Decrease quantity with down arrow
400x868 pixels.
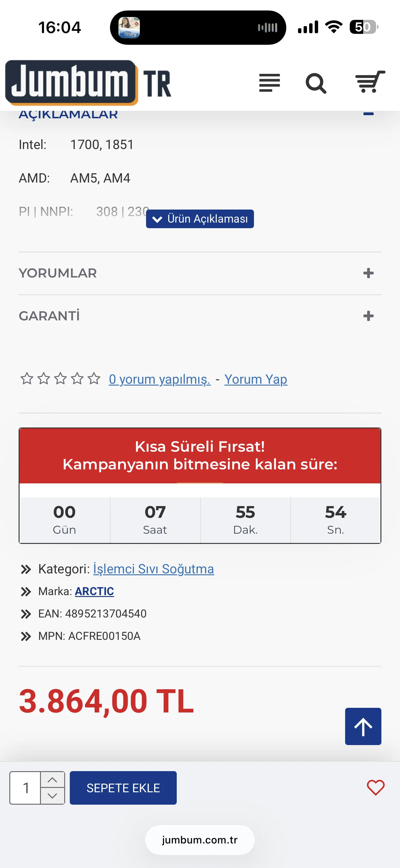pos(52,796)
